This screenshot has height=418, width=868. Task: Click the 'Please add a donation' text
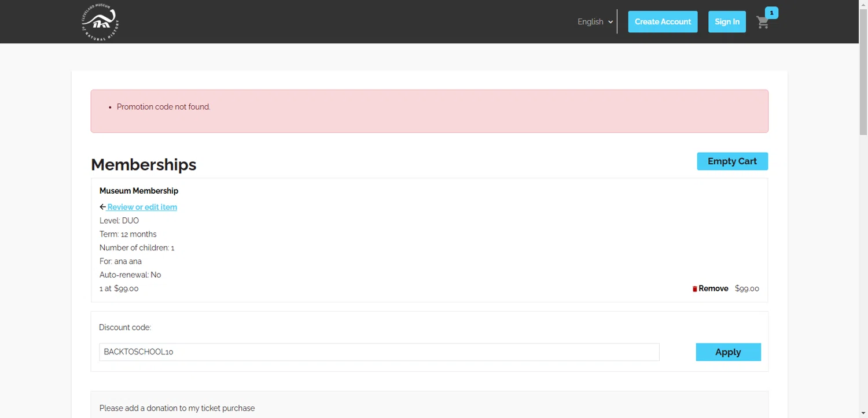point(177,408)
